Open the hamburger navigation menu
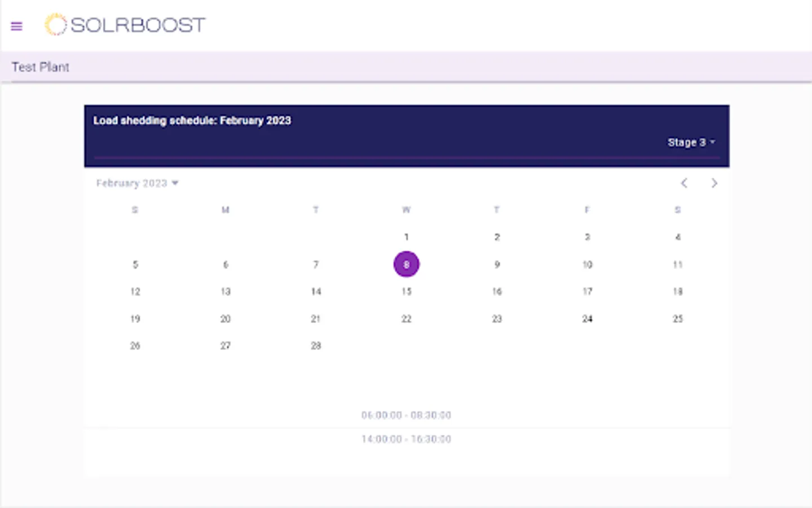 16,26
